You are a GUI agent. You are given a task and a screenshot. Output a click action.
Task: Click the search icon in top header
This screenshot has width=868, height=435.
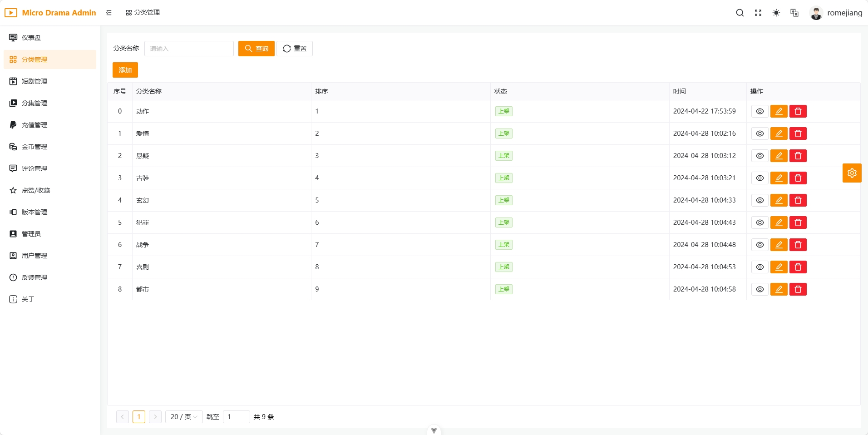point(740,13)
